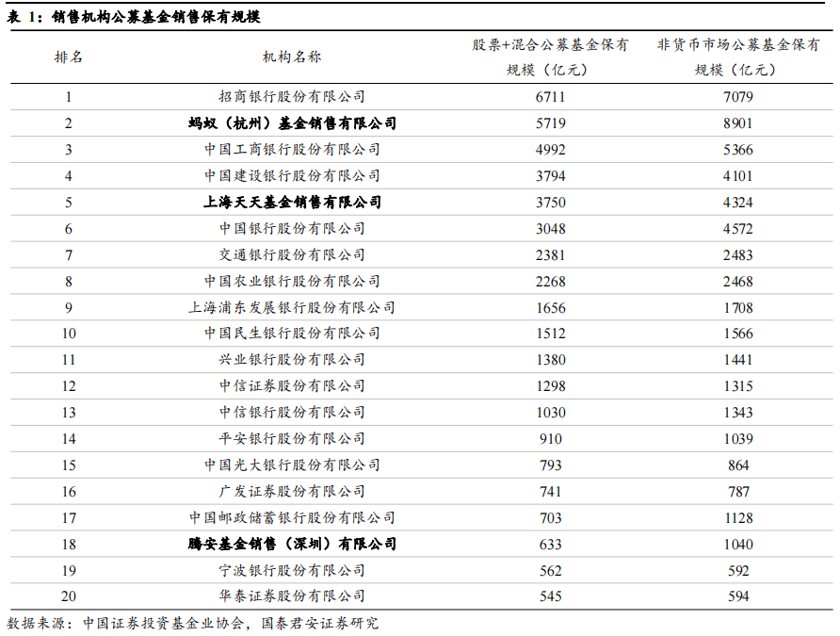Select value 3048 in rank 6 row
Screen dimensions: 840x636
point(550,229)
